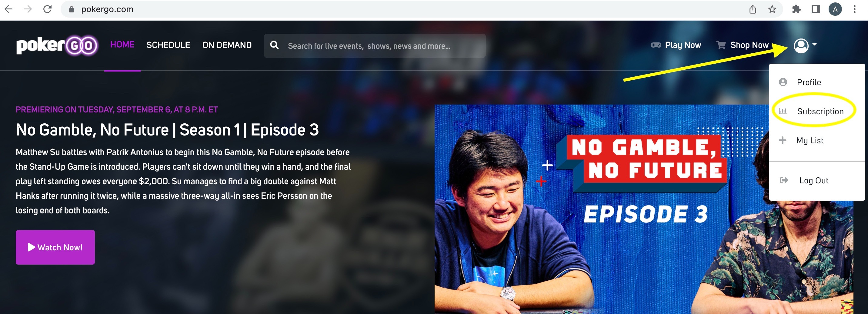The width and height of the screenshot is (868, 314).
Task: Toggle the browser side panel icon
Action: 816,9
